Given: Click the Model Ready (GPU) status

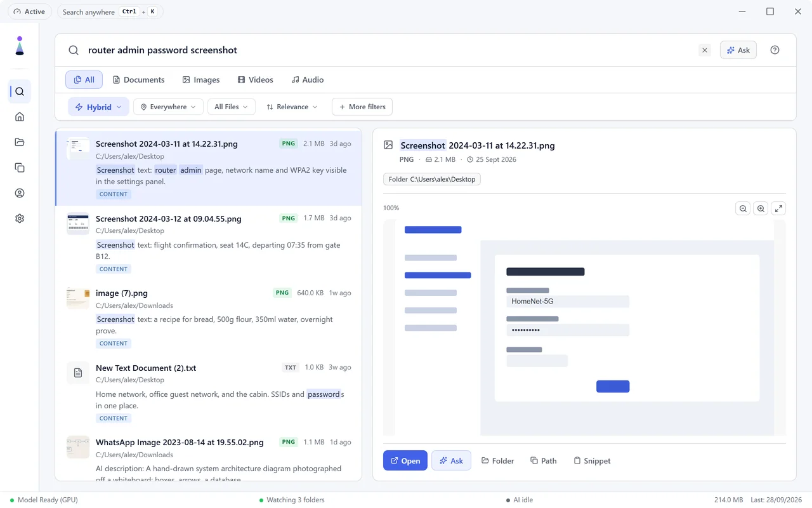Looking at the screenshot, I should [44, 500].
